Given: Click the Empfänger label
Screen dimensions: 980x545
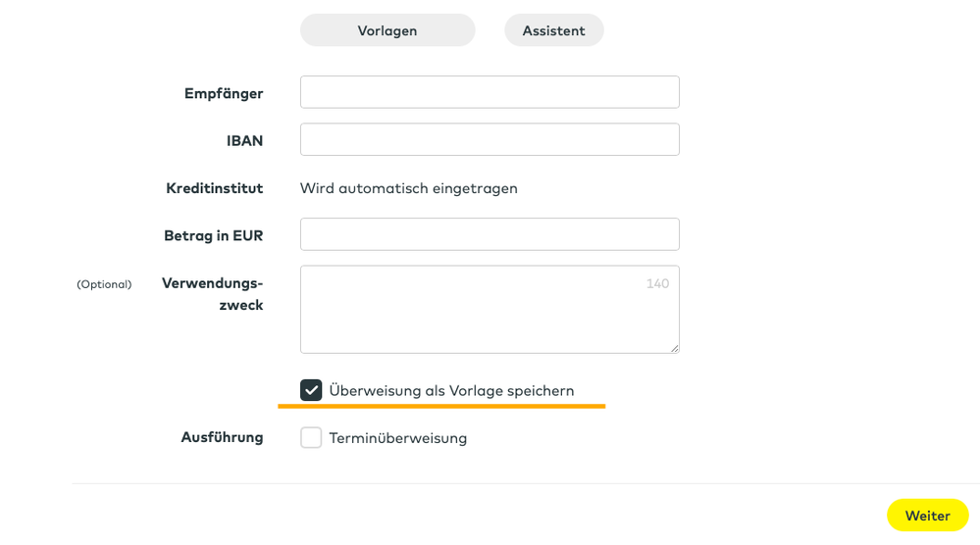Looking at the screenshot, I should pos(224,93).
